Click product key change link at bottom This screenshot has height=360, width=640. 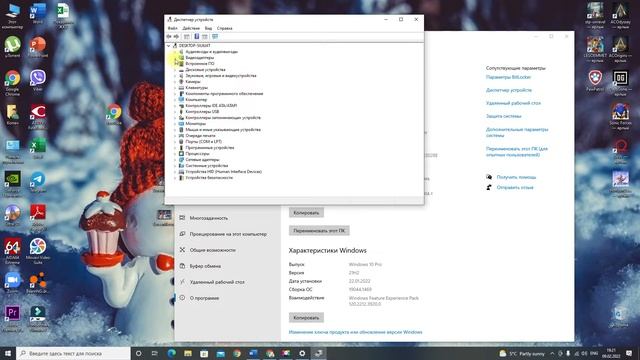[x=355, y=332]
